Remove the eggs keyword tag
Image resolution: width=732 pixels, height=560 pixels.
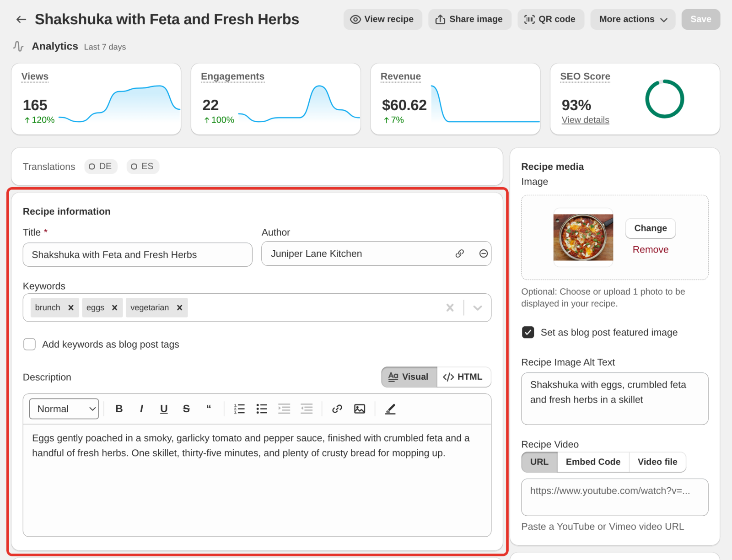click(x=115, y=307)
